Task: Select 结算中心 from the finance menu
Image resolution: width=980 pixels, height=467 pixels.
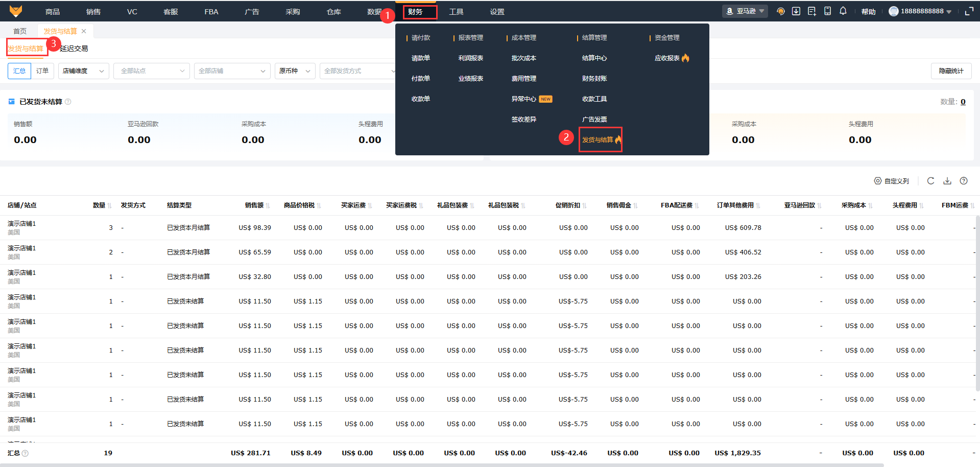Action: coord(594,58)
